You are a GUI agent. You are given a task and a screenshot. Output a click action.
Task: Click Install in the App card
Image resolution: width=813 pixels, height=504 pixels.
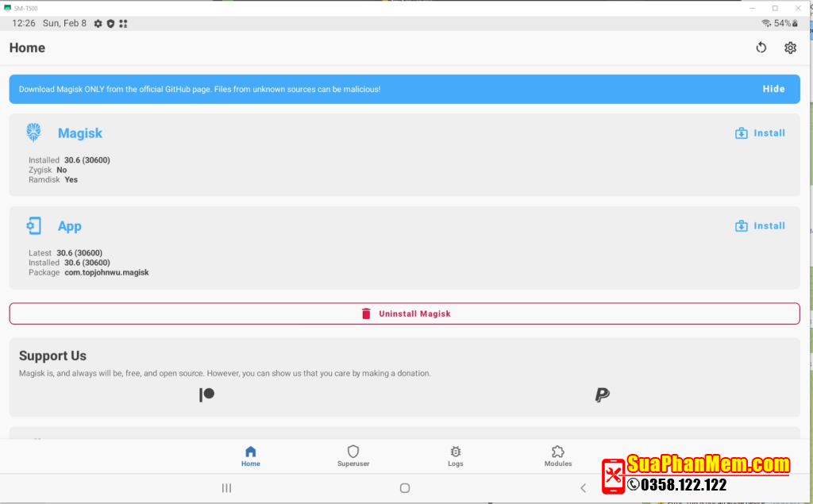click(x=760, y=226)
